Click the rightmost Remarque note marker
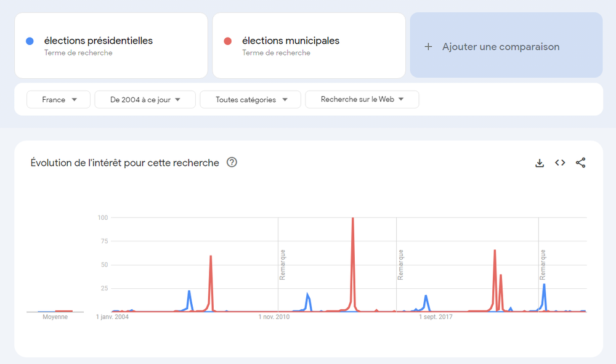 pos(543,265)
